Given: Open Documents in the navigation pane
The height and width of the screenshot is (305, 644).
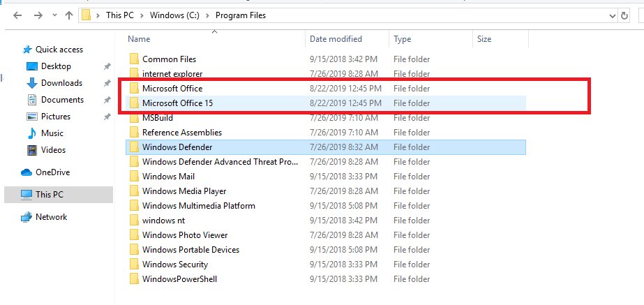Looking at the screenshot, I should tap(62, 100).
